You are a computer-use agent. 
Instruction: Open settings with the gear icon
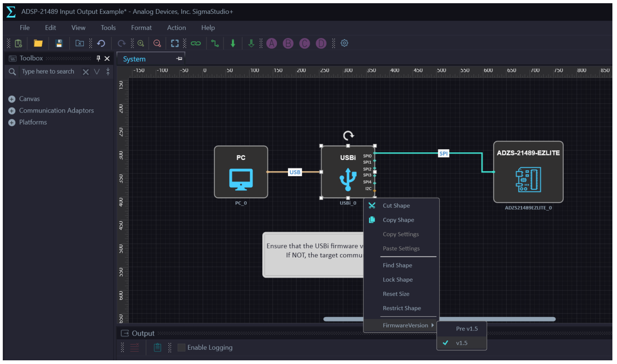click(344, 43)
